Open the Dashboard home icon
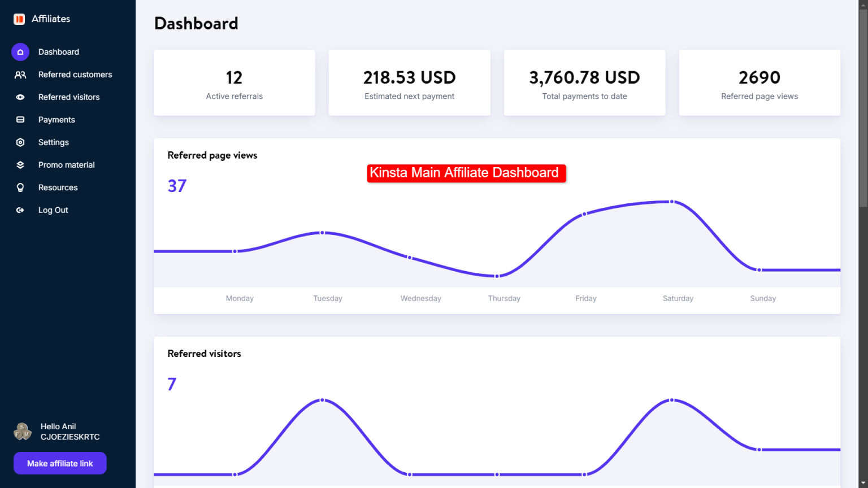The height and width of the screenshot is (488, 868). 20,52
